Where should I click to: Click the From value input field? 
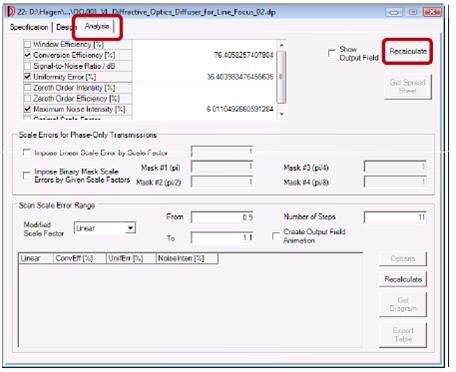[x=222, y=217]
